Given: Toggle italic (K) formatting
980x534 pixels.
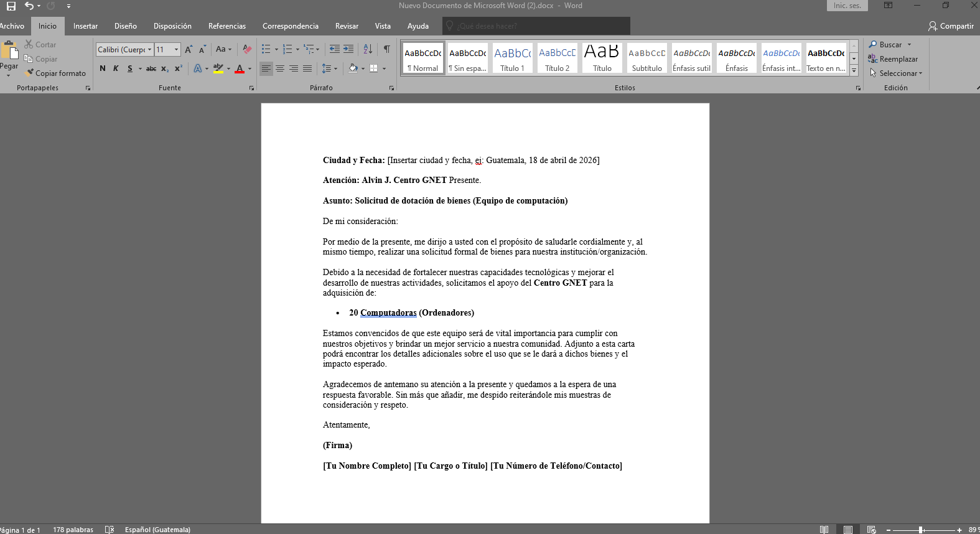Looking at the screenshot, I should click(116, 68).
